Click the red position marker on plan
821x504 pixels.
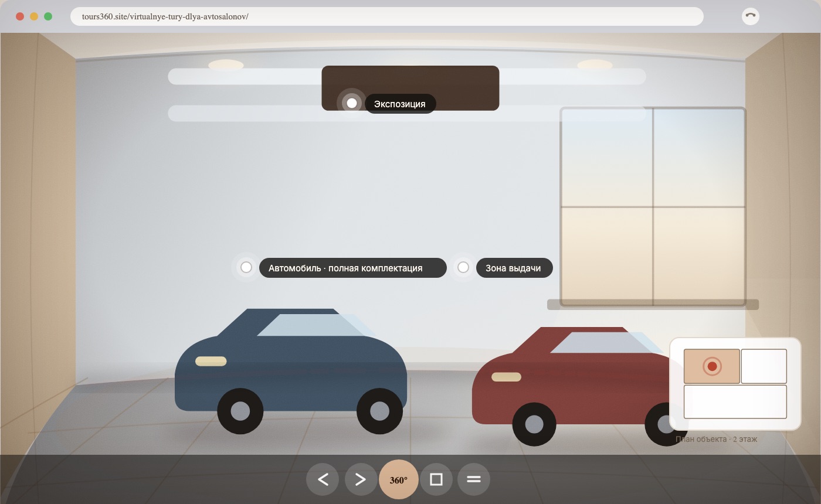click(x=712, y=366)
